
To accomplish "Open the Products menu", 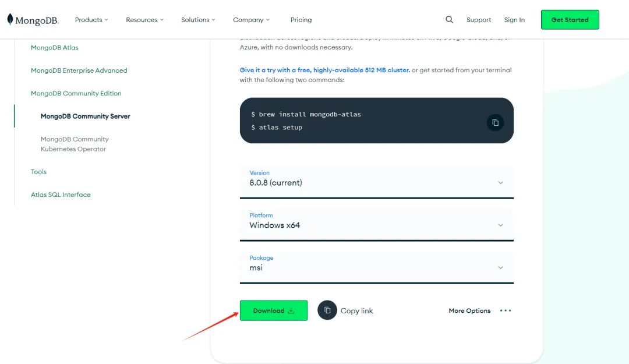I will click(91, 19).
